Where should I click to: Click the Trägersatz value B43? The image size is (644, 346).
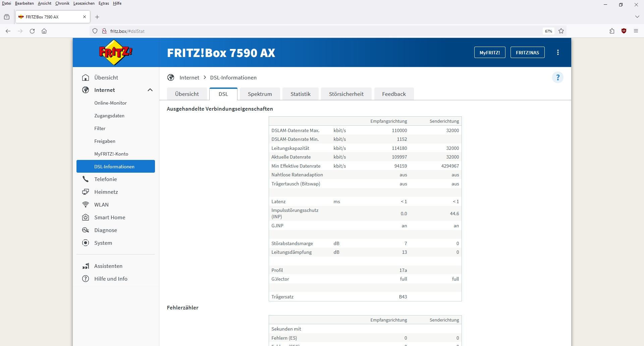click(x=403, y=297)
